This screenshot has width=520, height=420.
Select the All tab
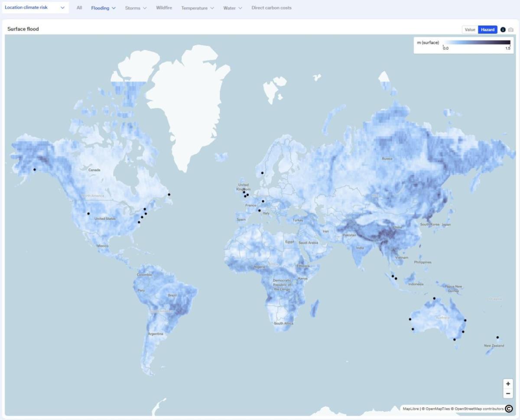(x=78, y=8)
